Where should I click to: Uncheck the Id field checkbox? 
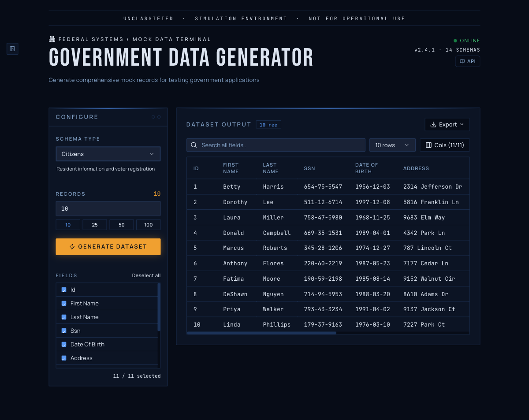coord(64,290)
